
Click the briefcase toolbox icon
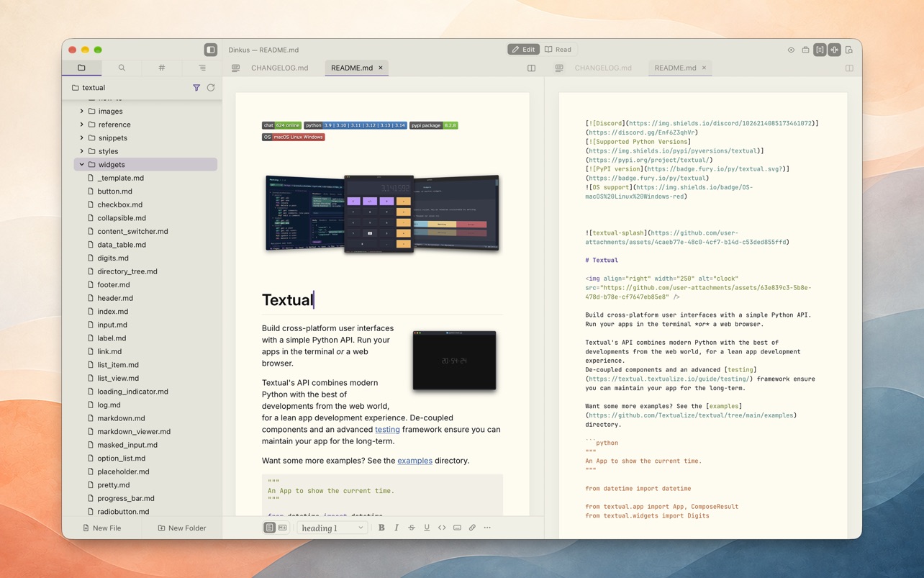coord(805,50)
